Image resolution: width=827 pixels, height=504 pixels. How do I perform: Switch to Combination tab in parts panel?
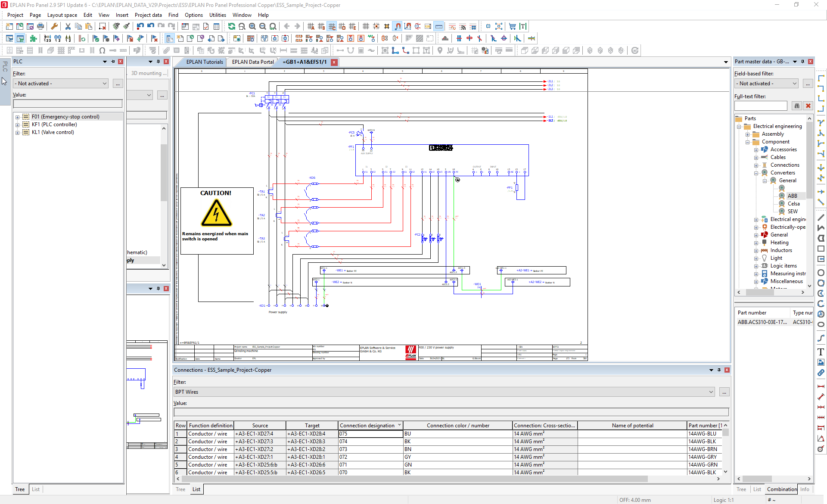781,489
